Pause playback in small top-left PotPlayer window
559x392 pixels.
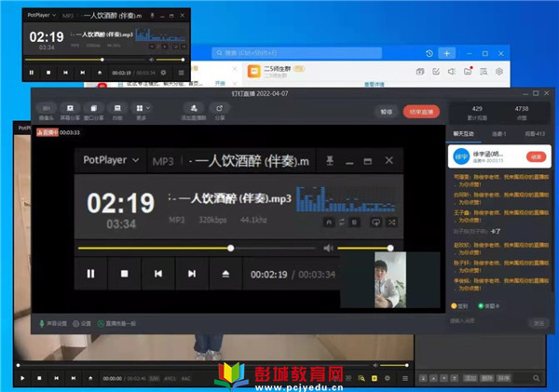(x=32, y=73)
